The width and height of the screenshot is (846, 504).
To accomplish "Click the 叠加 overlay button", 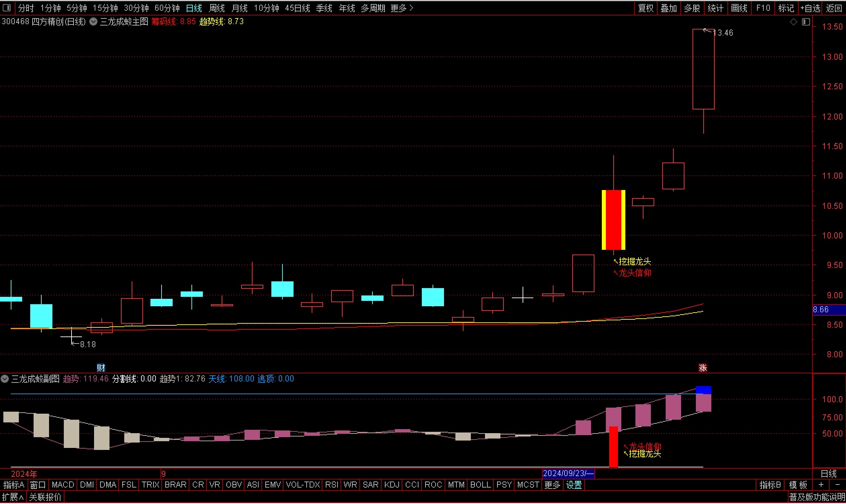I will pyautogui.click(x=669, y=8).
